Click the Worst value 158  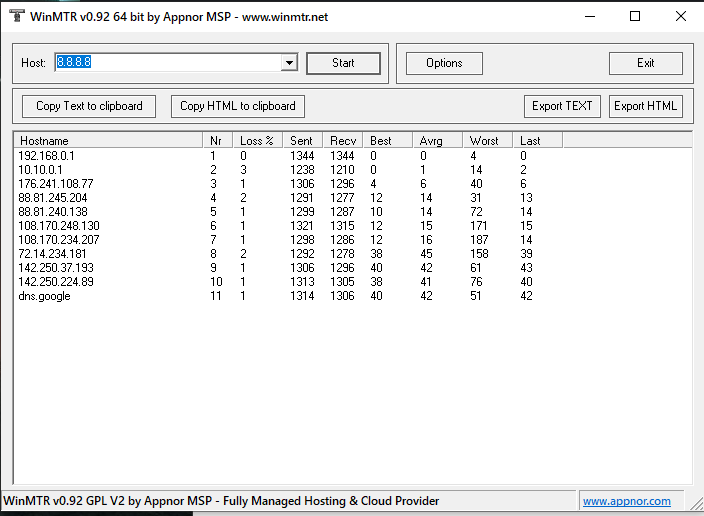(479, 254)
